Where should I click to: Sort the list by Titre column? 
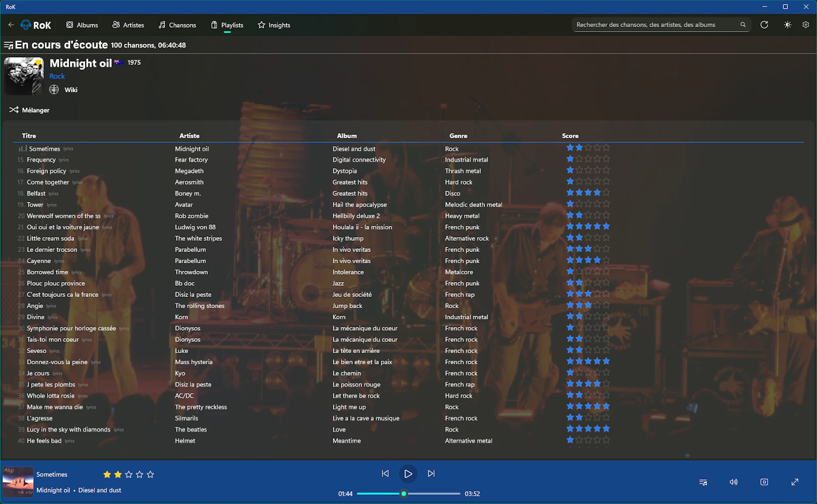coord(29,136)
